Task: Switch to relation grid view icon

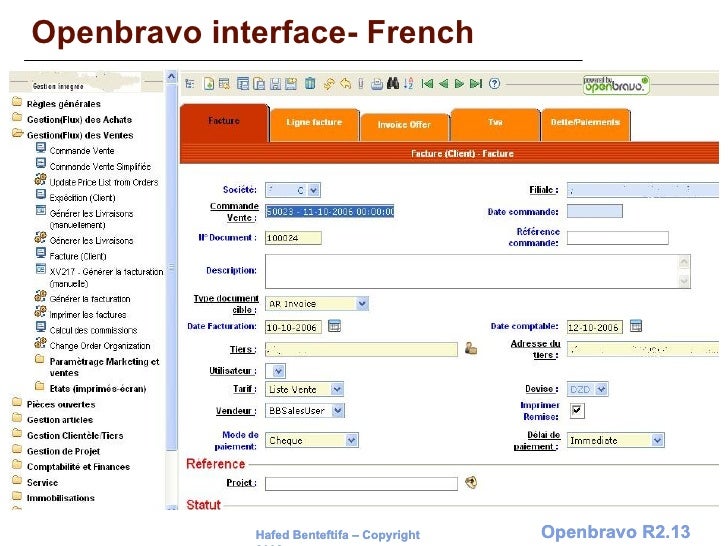Action: pos(242,84)
